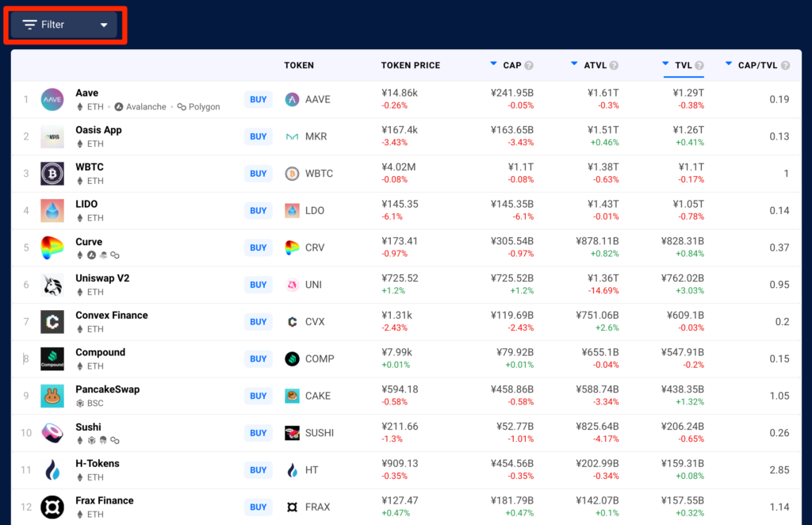Open the Aave project name link
Screen dimensions: 812x525
tap(87, 94)
